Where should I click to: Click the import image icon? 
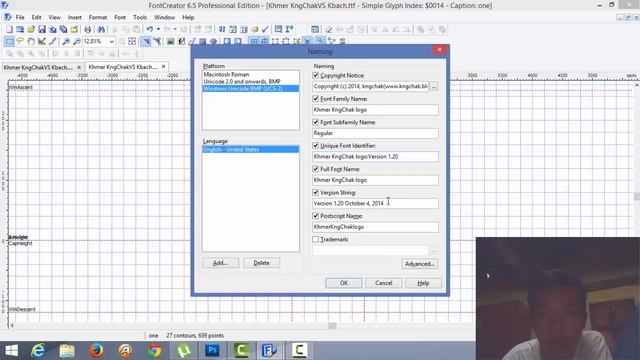pyautogui.click(x=171, y=41)
